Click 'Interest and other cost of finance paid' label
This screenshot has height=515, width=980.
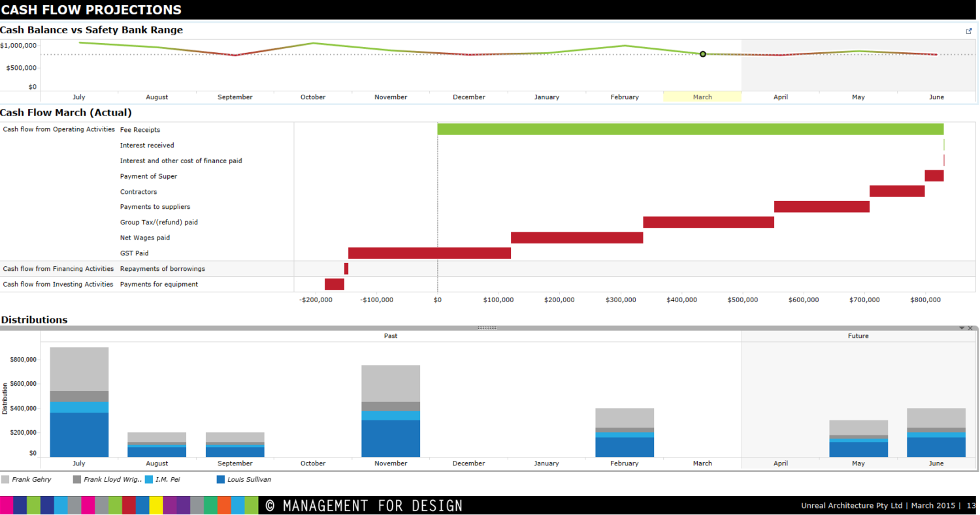[x=181, y=161]
